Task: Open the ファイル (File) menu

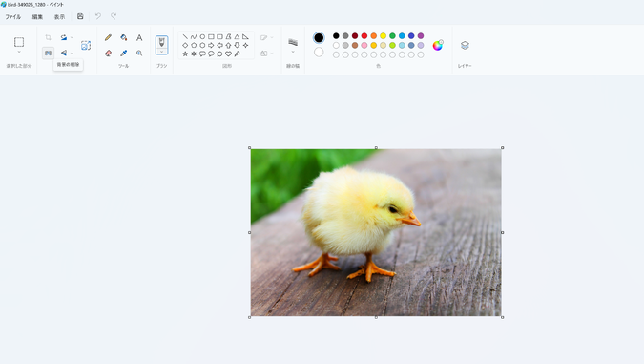Action: coord(12,17)
